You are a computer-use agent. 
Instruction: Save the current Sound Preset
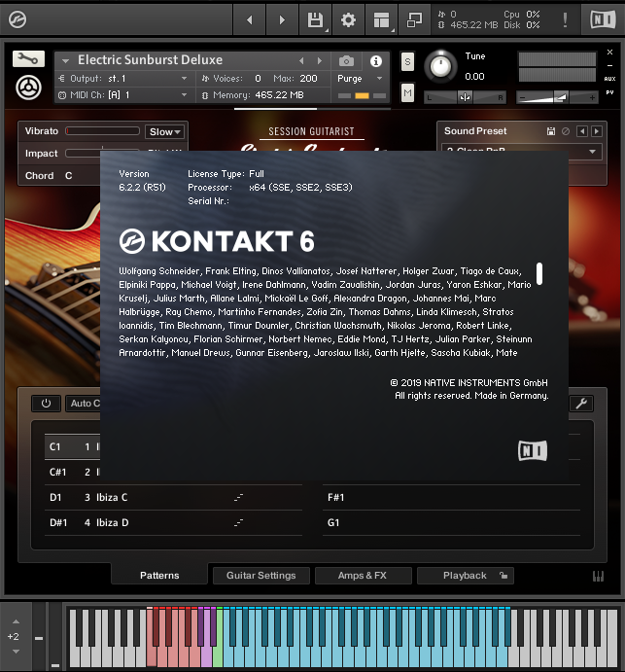click(551, 131)
